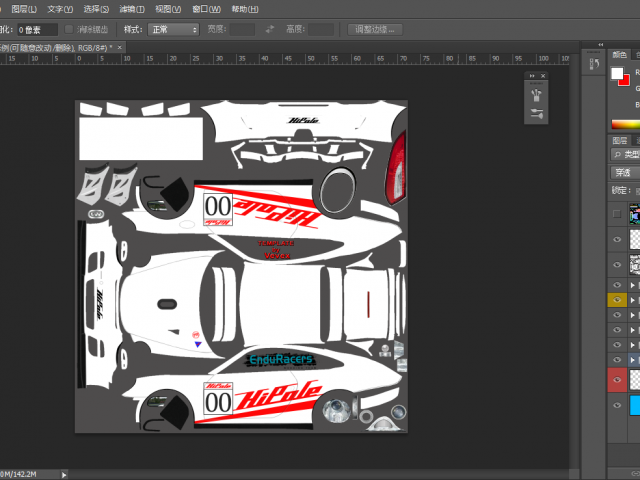Expand the fifth layer group triangle
Viewport: 640px width, 480px height.
[633, 345]
